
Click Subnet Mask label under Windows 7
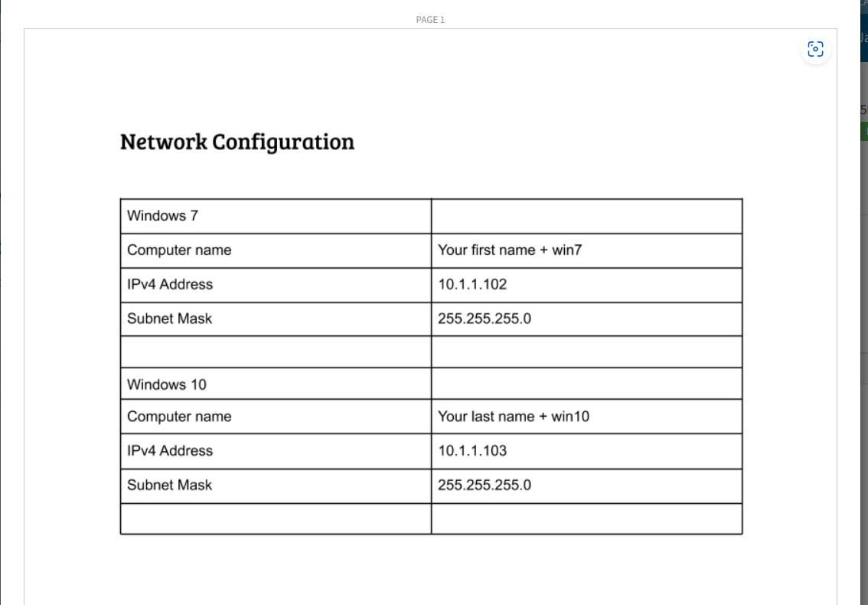pyautogui.click(x=169, y=319)
